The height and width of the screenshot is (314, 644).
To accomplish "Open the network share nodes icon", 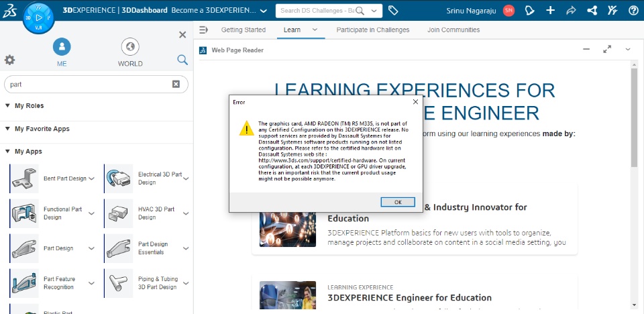I will pyautogui.click(x=592, y=11).
